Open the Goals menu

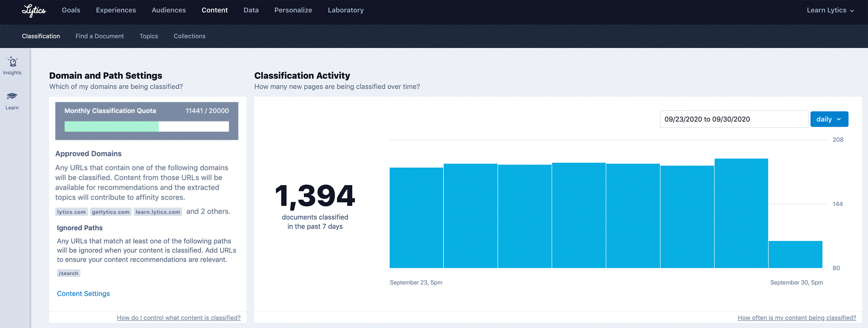tap(71, 10)
